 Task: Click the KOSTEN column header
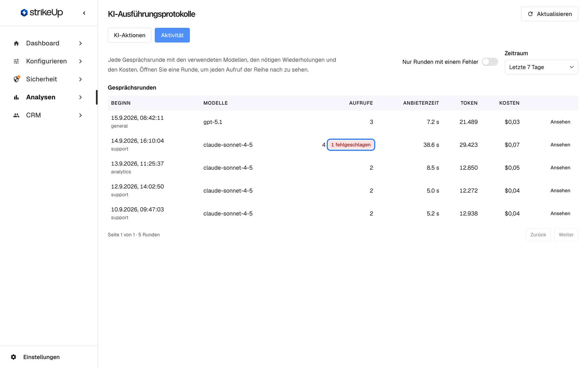[x=509, y=103]
